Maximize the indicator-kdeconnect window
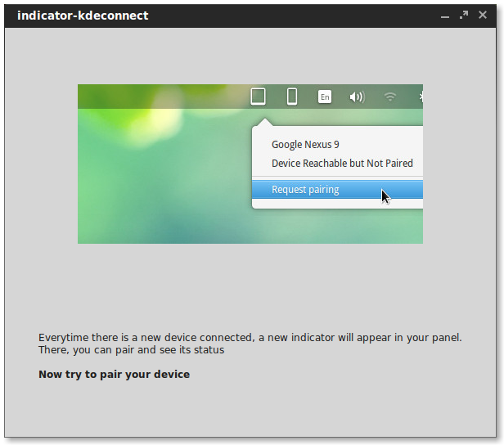 click(464, 15)
